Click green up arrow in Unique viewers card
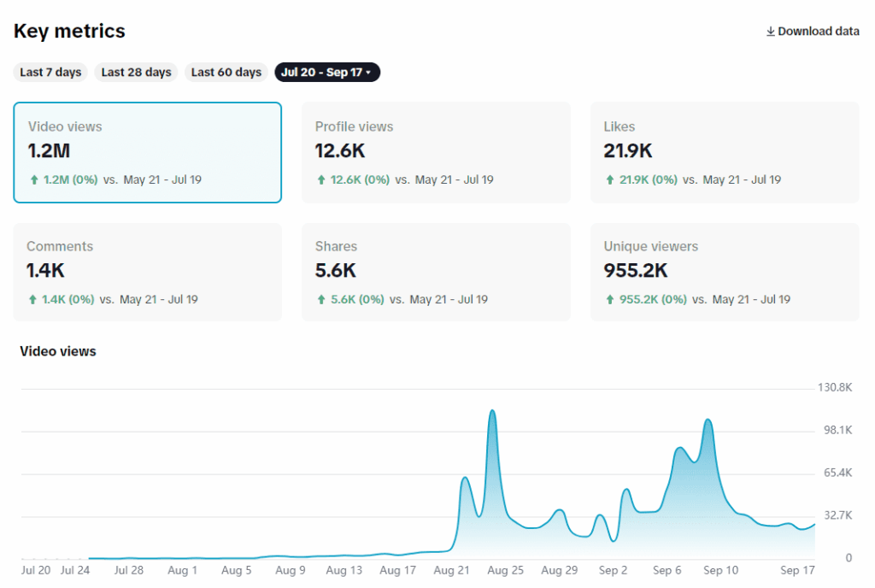This screenshot has width=875, height=588. 609,300
